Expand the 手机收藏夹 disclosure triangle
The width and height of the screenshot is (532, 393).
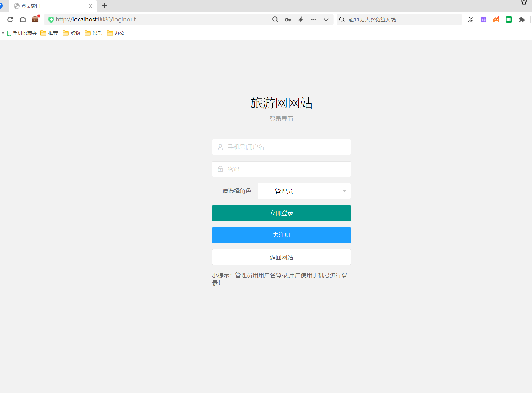coord(3,33)
